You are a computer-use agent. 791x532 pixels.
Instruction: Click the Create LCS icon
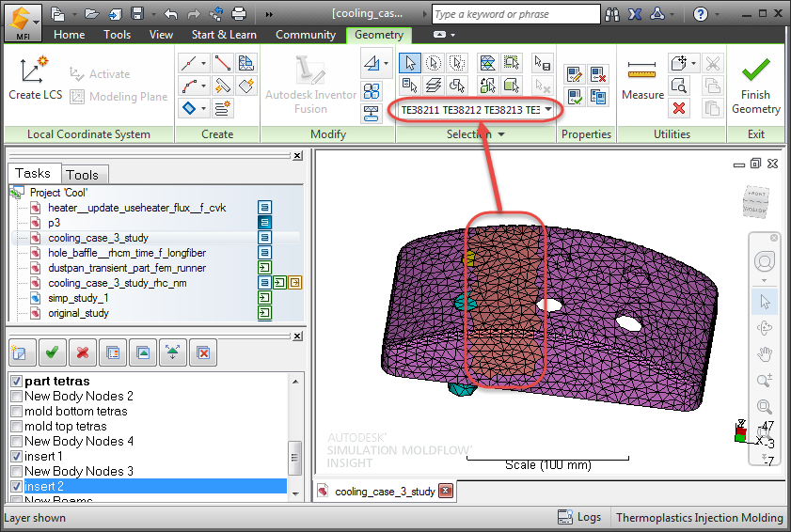(34, 69)
